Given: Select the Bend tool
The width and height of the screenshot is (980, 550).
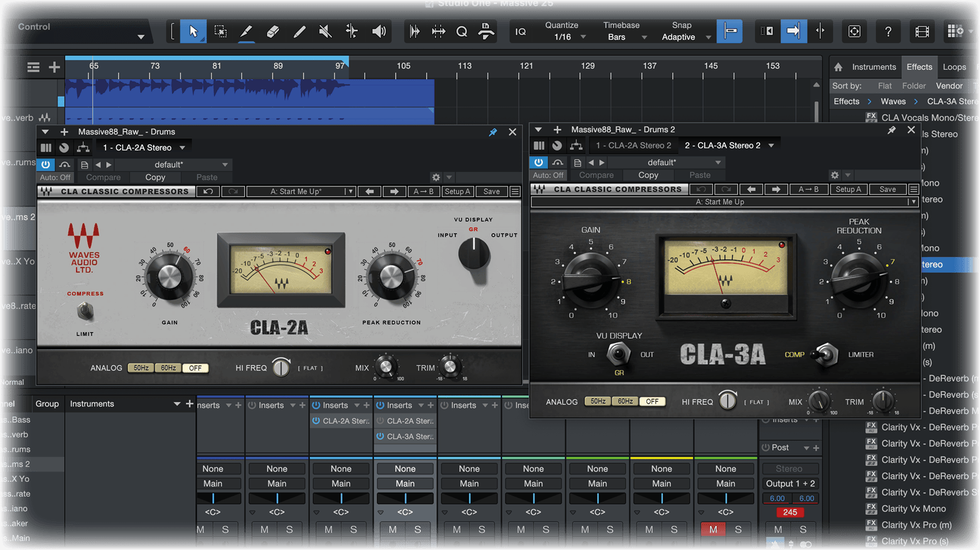Looking at the screenshot, I should coord(352,31).
